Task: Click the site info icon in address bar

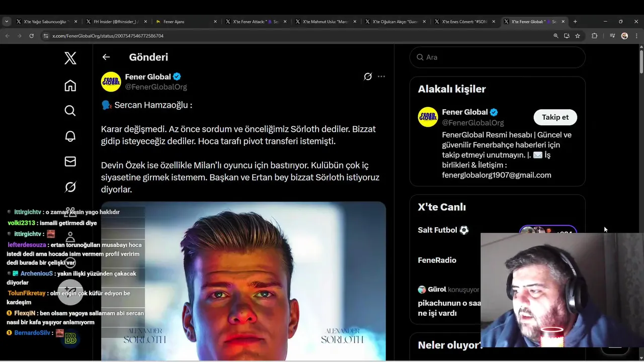Action: (x=46, y=36)
